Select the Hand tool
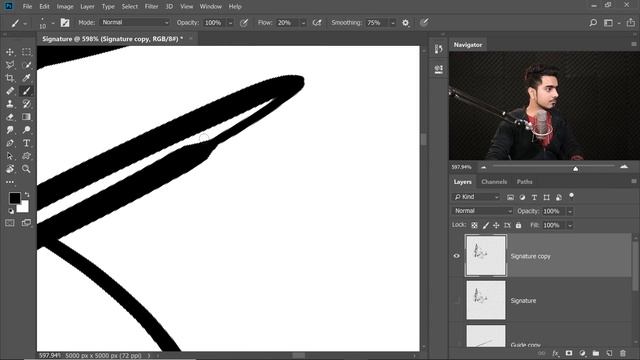 coord(10,169)
